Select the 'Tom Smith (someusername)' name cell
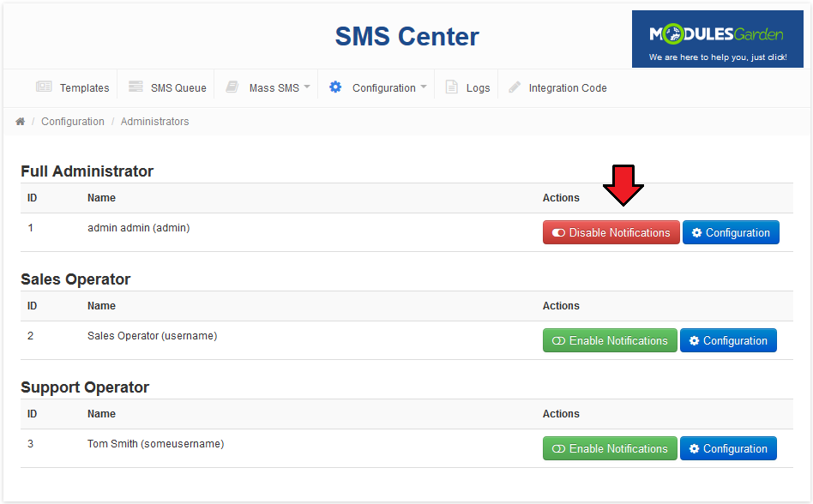 point(155,444)
